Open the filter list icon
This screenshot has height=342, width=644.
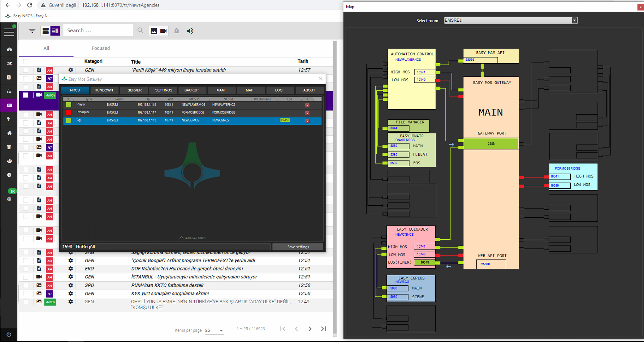[32, 31]
